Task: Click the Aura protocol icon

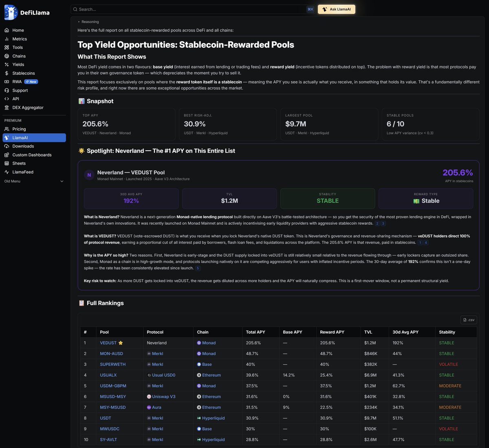Action: click(x=149, y=407)
